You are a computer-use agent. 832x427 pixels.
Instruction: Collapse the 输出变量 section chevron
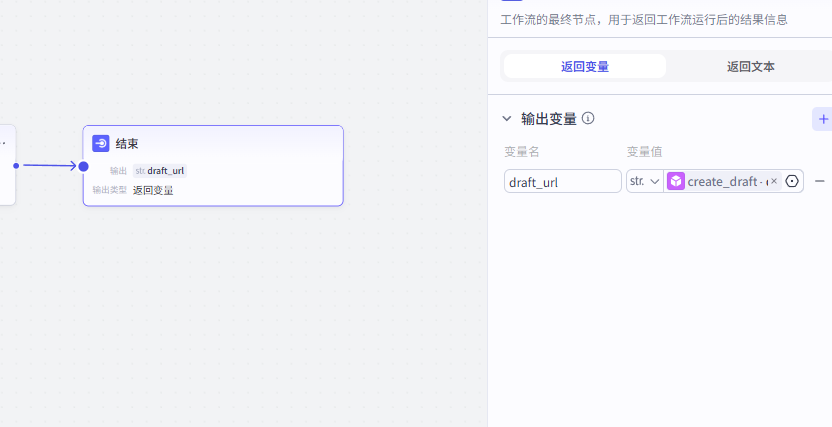507,119
